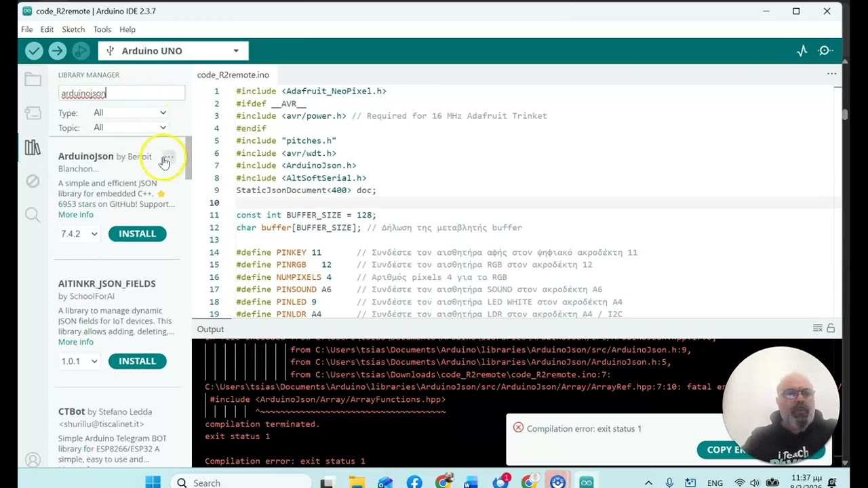Click 'compilation terminated.' output line
This screenshot has width=868, height=488.
262,424
